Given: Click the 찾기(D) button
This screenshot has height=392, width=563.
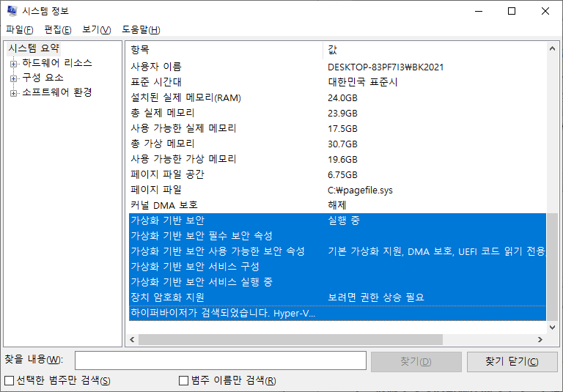Looking at the screenshot, I should (416, 361).
